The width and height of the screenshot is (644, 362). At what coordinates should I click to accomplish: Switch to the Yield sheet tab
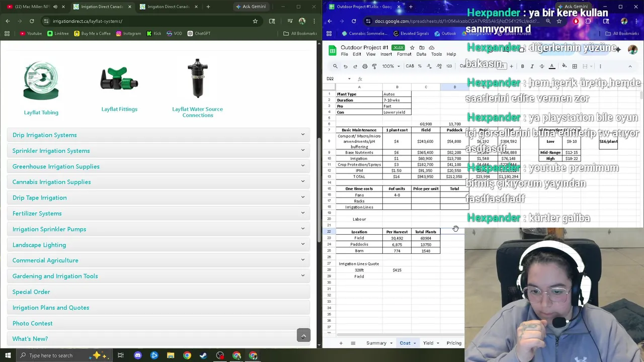428,343
